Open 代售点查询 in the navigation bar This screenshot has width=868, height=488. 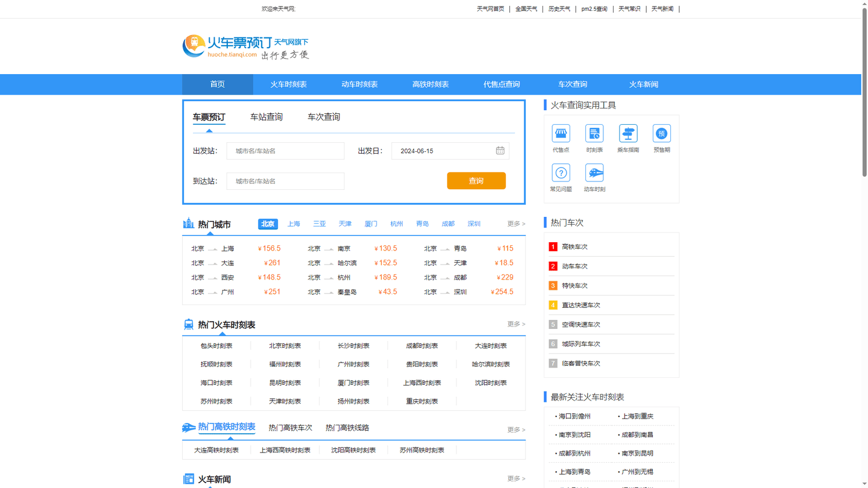point(502,84)
